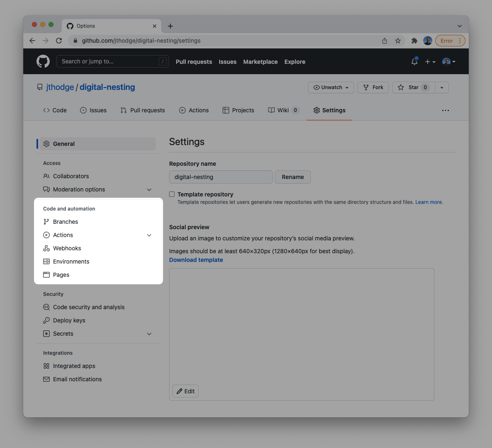Open Webhooks settings
The height and width of the screenshot is (448, 492).
tap(98, 249)
